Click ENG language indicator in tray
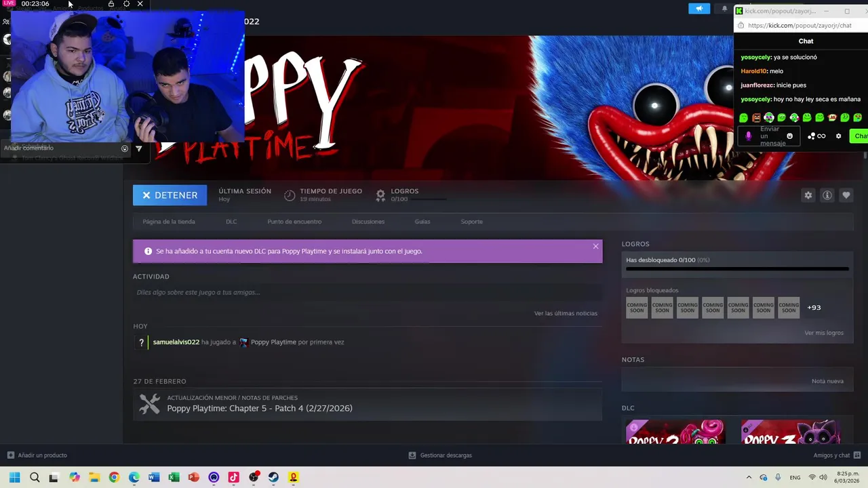The image size is (868, 488). pyautogui.click(x=795, y=477)
